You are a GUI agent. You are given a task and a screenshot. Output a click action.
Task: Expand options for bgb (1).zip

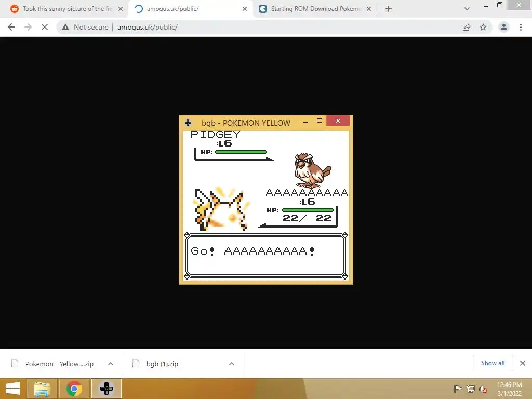[x=232, y=364]
